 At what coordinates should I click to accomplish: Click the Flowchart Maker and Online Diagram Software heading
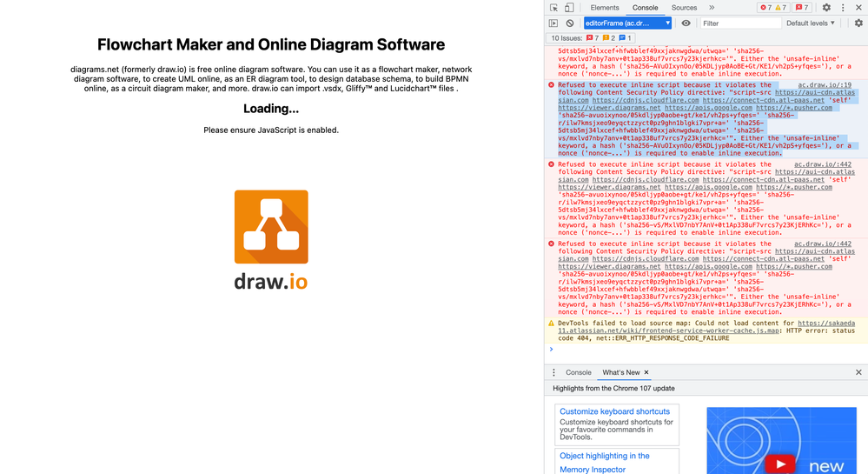tap(271, 45)
